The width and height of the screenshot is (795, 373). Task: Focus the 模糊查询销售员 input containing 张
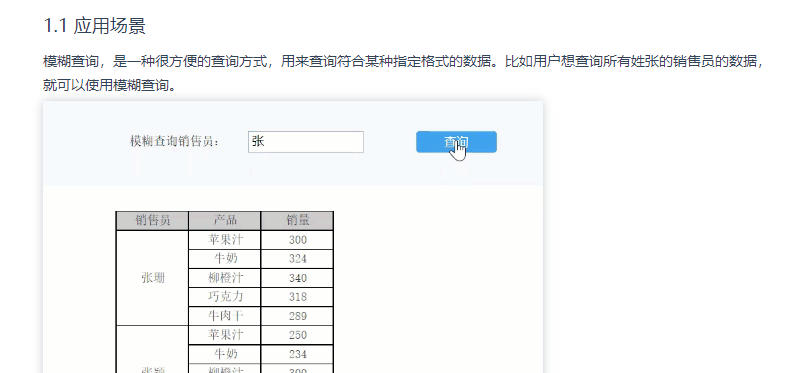tap(306, 142)
